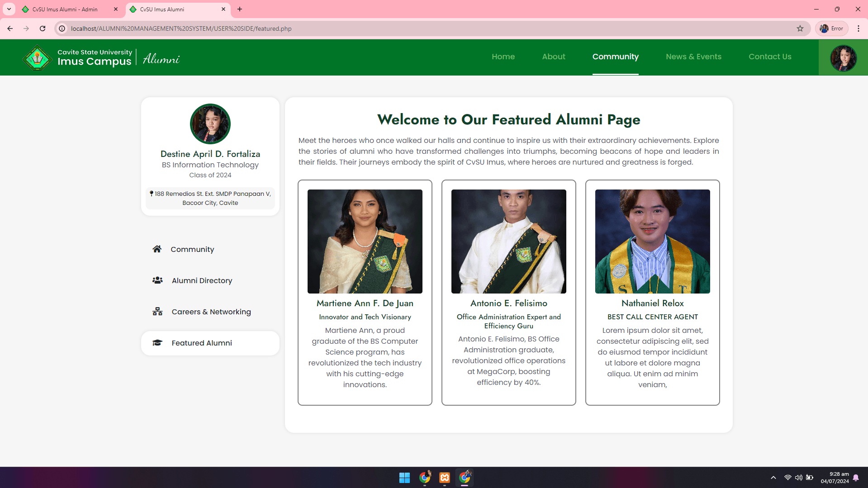Click the browser back button

(10, 28)
